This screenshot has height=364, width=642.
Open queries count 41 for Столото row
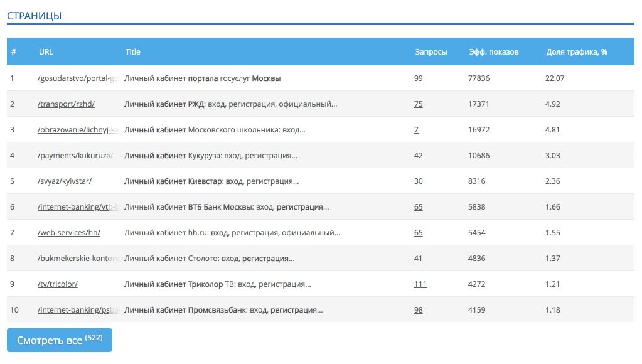point(418,259)
